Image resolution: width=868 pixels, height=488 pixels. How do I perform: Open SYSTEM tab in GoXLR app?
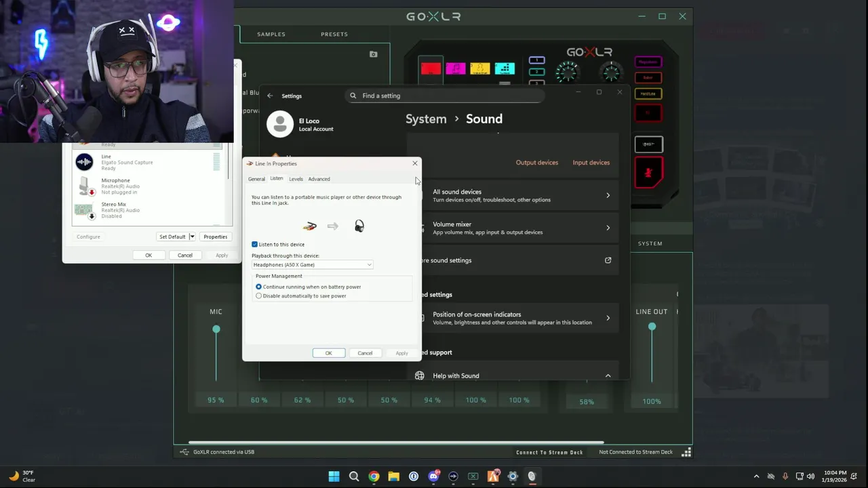pos(650,243)
